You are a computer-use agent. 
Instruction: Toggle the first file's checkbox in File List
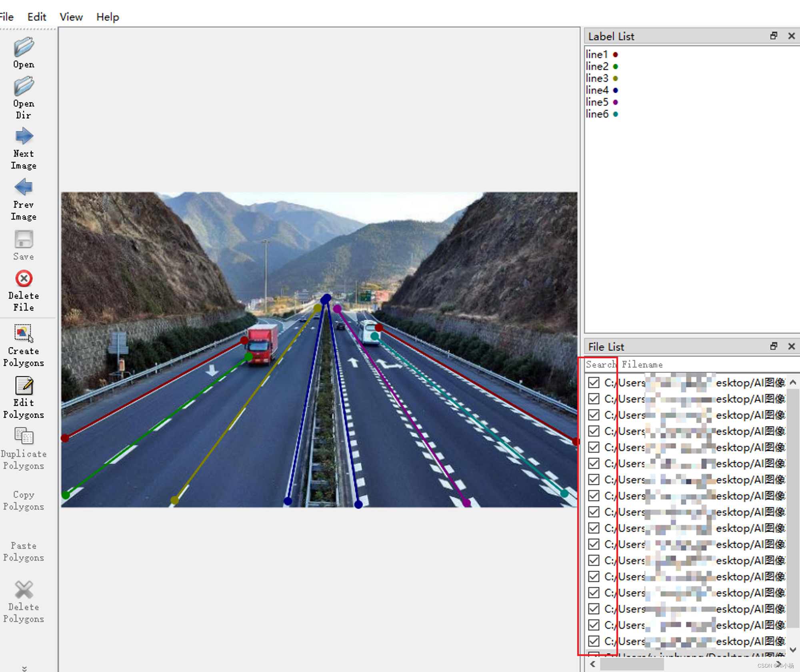pos(594,383)
